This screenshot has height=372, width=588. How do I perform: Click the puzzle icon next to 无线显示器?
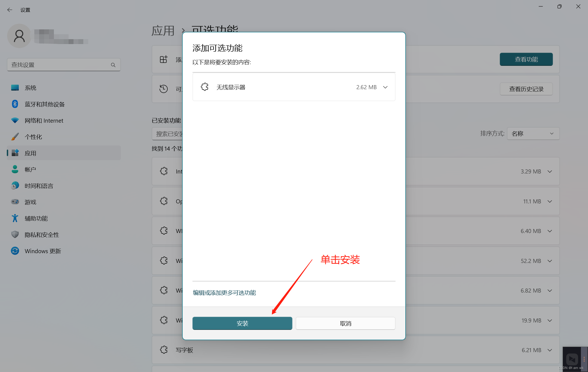(x=205, y=87)
